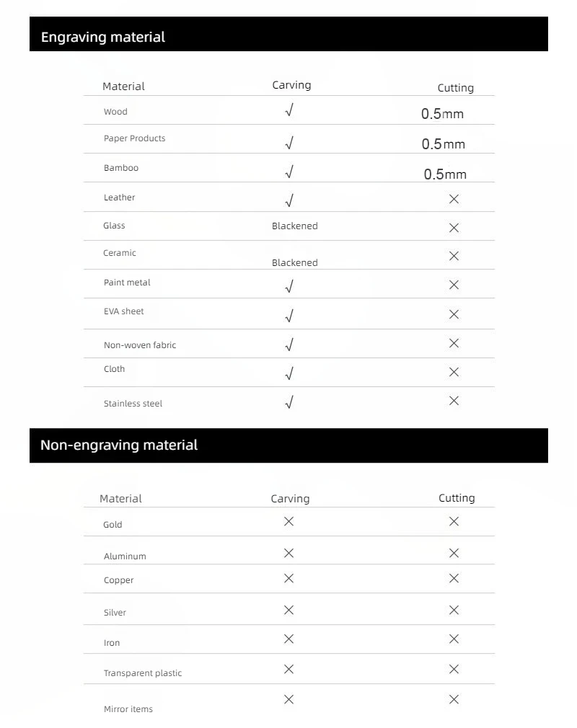Click the carving checkmark for EVA sheet
This screenshot has height=728, width=577.
tap(289, 316)
